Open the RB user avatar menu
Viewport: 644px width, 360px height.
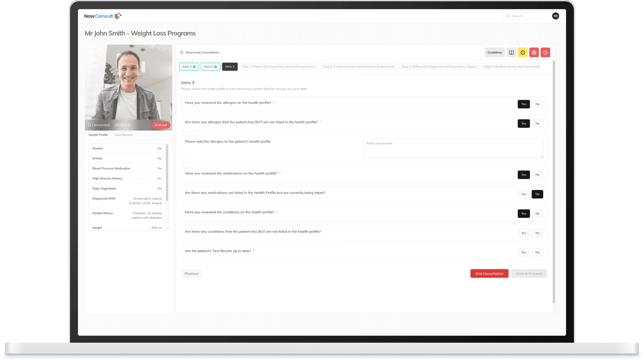(x=555, y=16)
